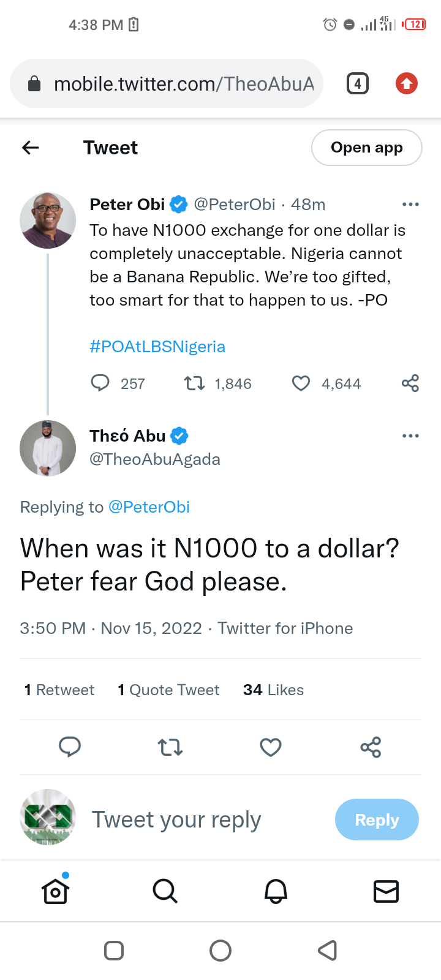This screenshot has width=441, height=980.
Task: Open the #POAtLBSNigeria hashtag link
Action: tap(157, 347)
